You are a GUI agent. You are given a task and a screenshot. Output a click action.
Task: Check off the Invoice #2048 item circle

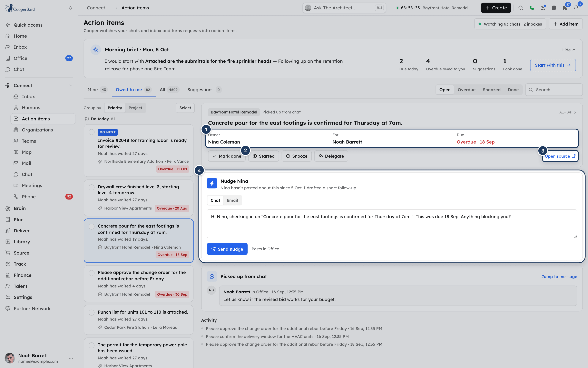[92, 132]
